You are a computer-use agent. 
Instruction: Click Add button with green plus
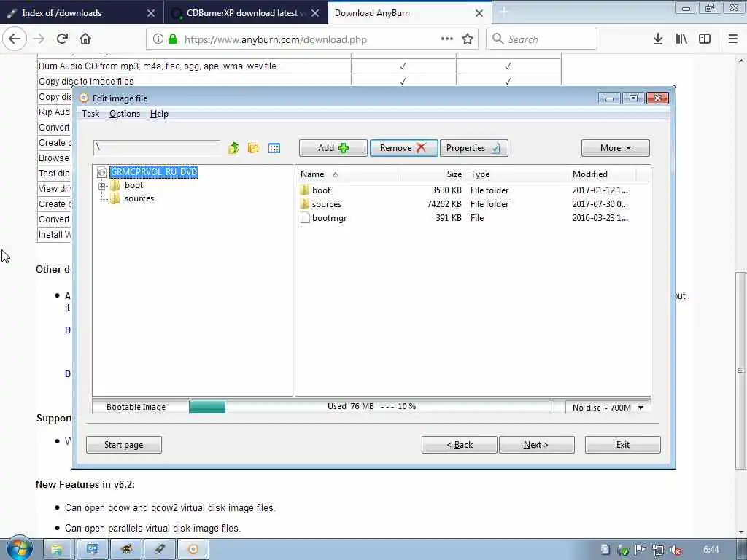tap(333, 148)
